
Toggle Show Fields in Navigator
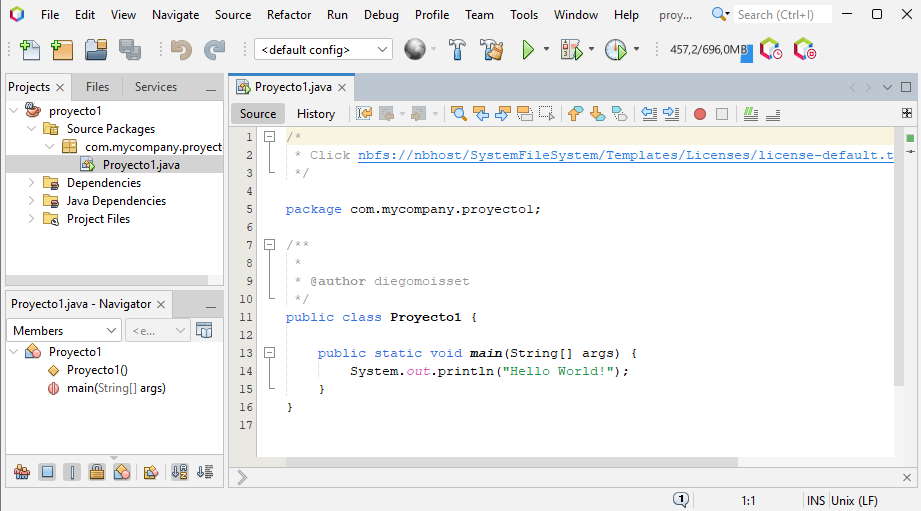tap(47, 472)
